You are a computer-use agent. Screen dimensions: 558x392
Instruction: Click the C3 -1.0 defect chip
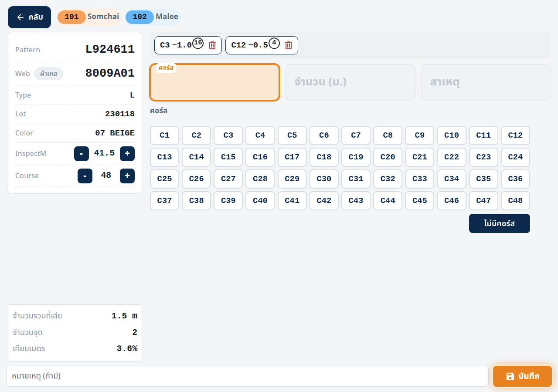click(188, 45)
